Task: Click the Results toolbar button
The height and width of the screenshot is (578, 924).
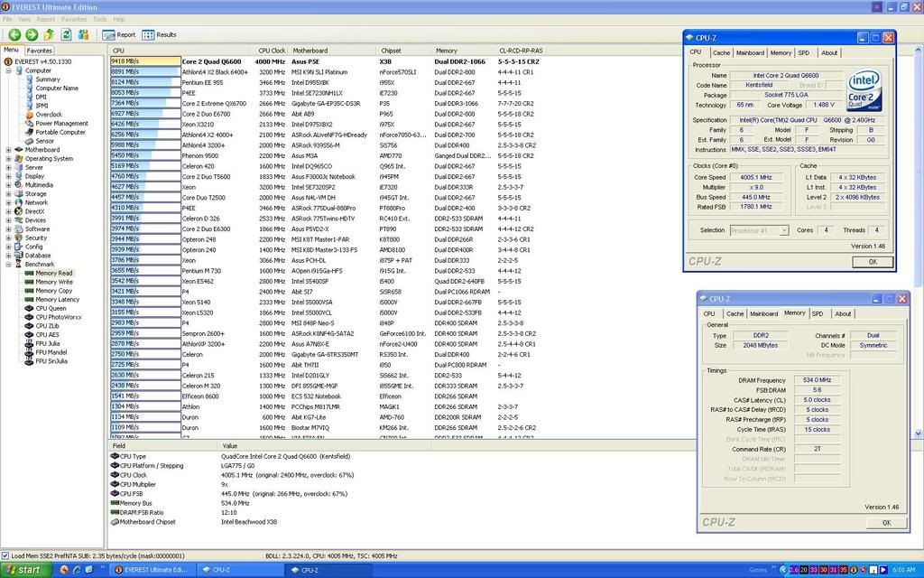Action: (159, 35)
